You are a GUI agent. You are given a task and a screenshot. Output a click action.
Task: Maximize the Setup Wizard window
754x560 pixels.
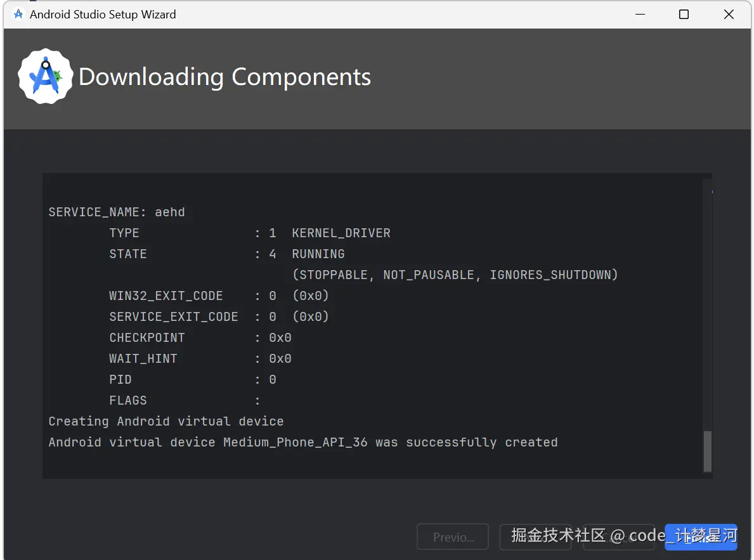pos(684,15)
